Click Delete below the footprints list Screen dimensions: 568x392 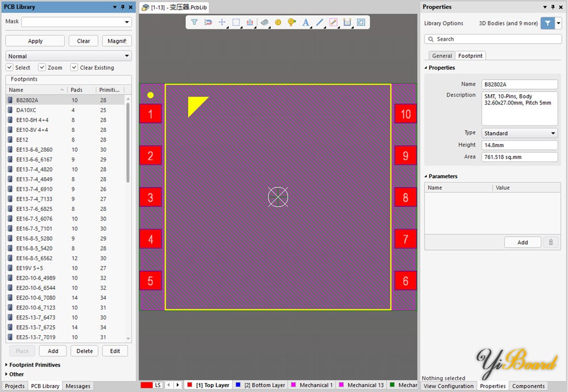pos(84,351)
